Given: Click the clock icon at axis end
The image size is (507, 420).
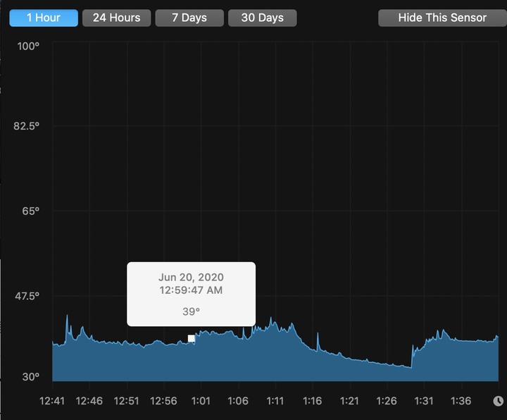Looking at the screenshot, I should pos(499,401).
